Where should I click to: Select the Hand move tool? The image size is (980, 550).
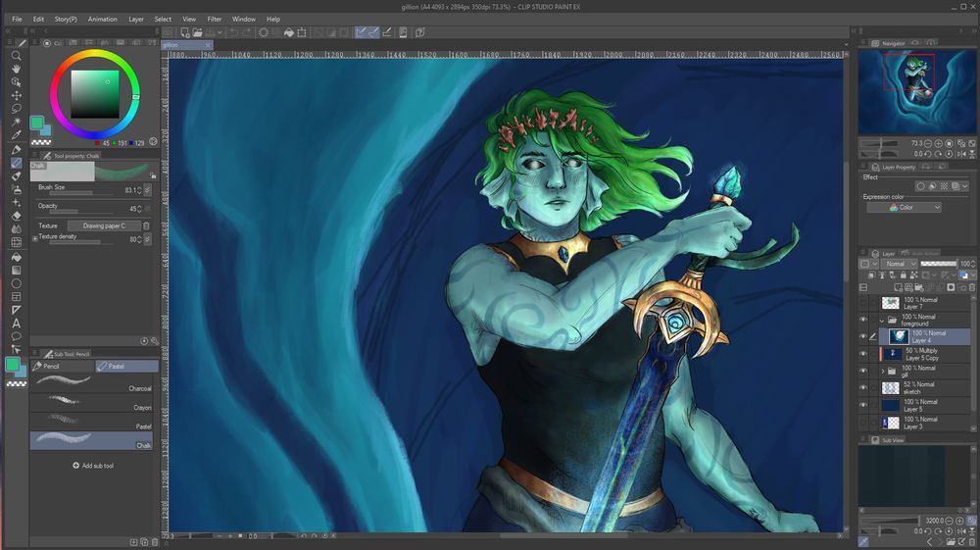tap(17, 70)
